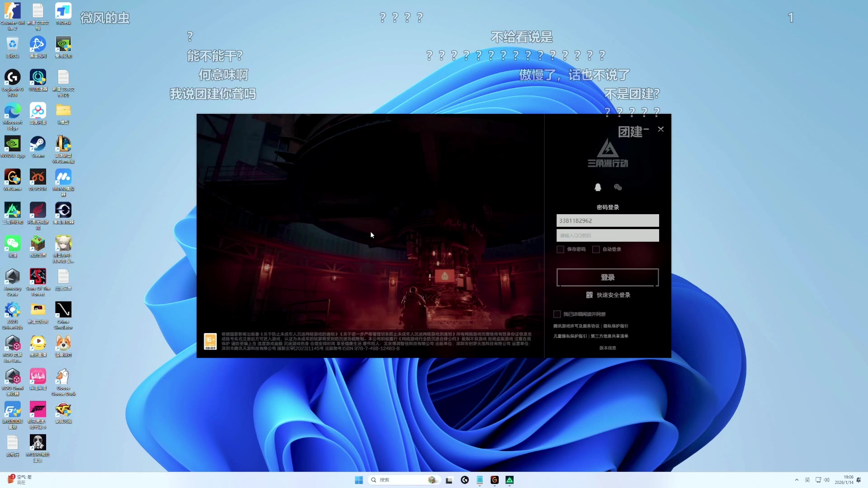Click the Windows Start button

[x=359, y=480]
